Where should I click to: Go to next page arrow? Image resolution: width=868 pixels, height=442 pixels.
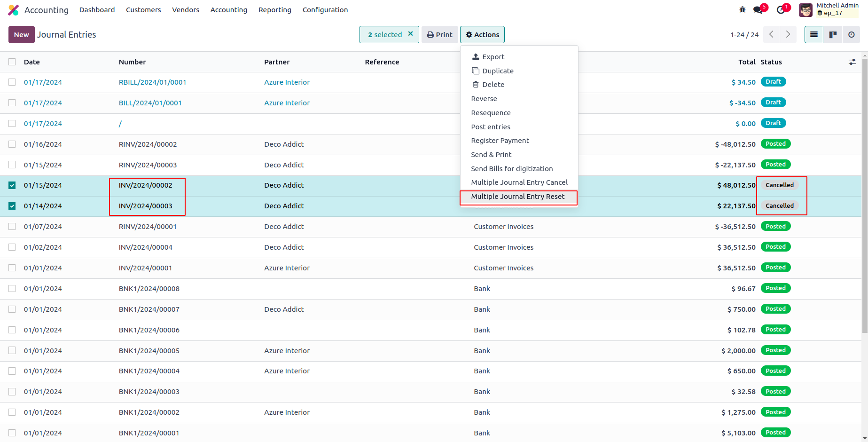click(788, 34)
